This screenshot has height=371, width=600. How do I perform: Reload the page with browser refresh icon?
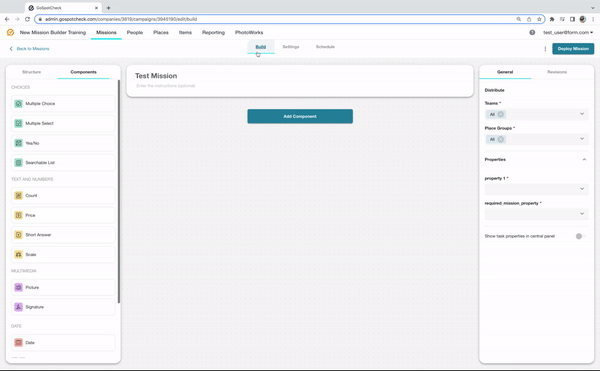coord(27,19)
